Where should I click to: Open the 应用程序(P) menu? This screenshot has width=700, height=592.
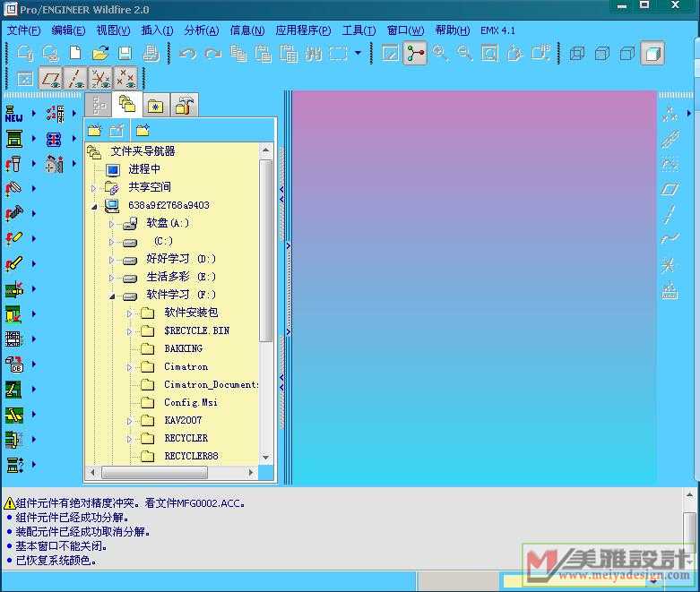pos(303,30)
